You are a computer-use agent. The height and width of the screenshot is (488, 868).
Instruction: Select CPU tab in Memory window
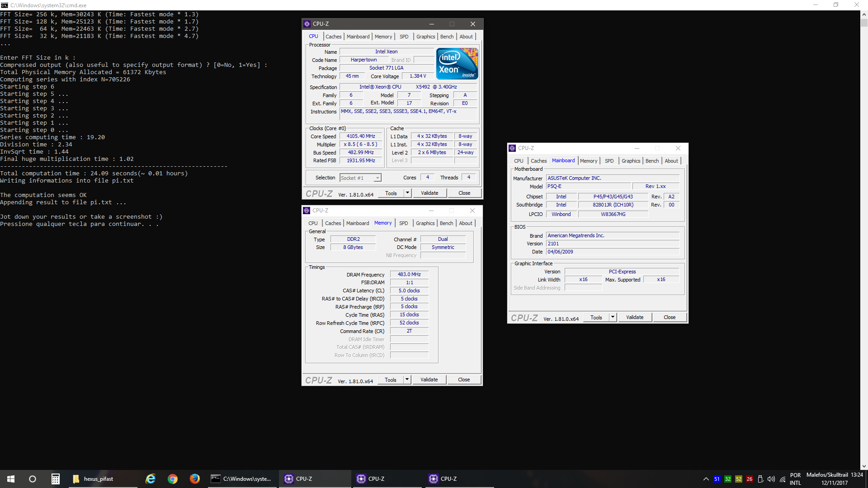point(313,223)
